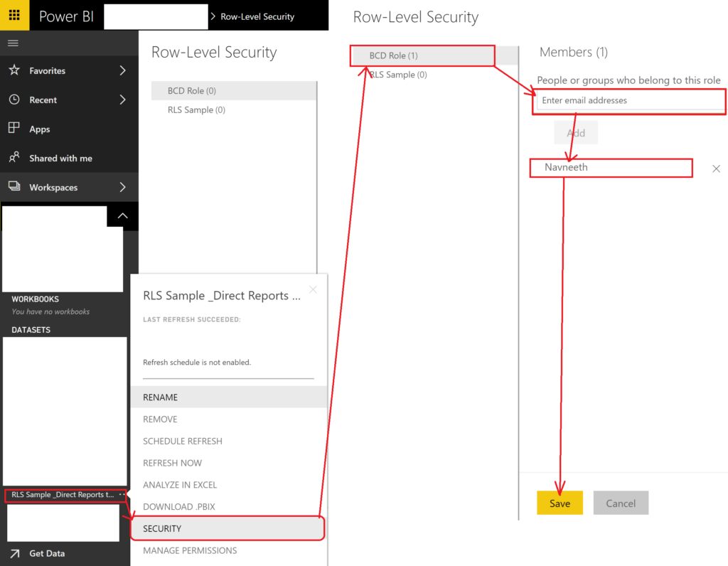Open the Apps icon in sidebar

point(14,129)
